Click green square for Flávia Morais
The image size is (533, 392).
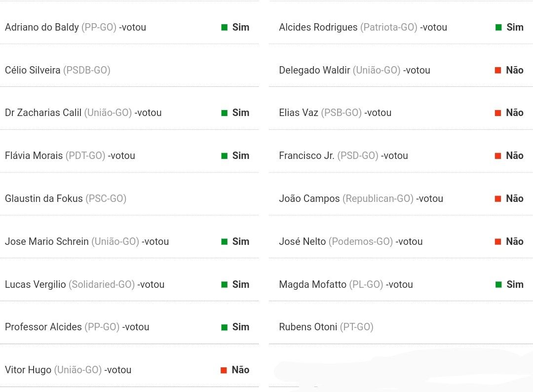pos(225,156)
